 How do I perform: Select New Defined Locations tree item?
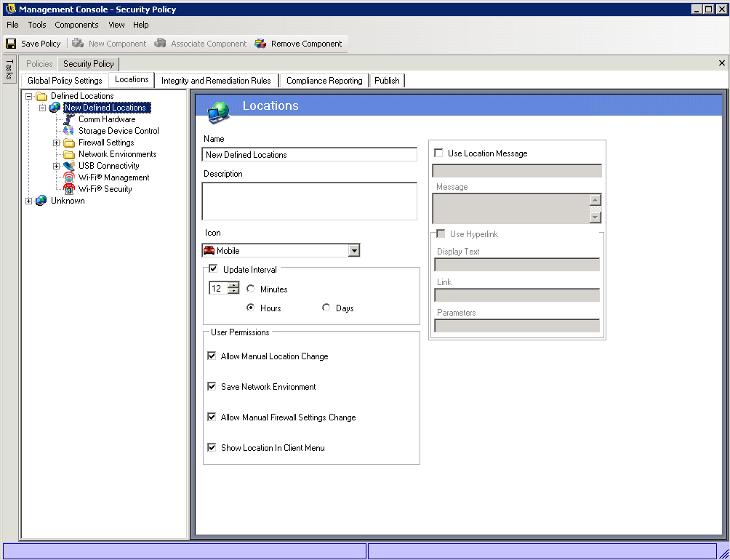tap(107, 108)
